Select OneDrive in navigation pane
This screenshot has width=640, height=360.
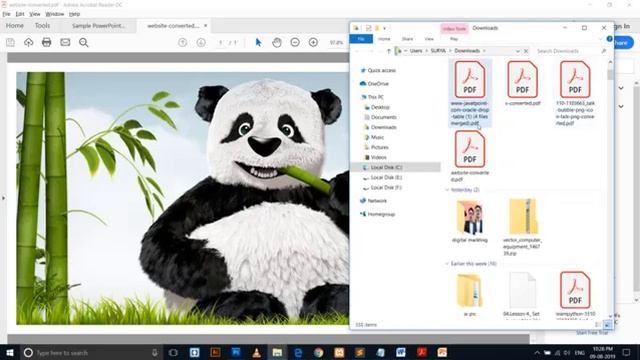click(x=378, y=84)
